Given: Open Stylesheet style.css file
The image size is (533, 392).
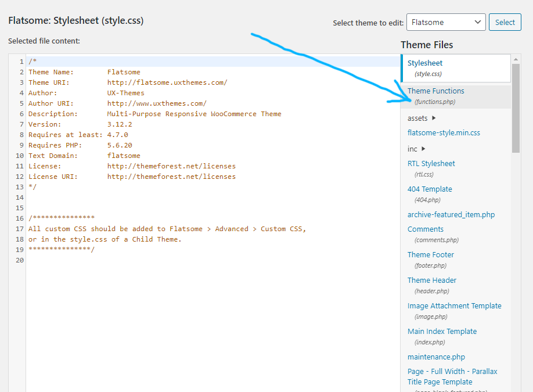Looking at the screenshot, I should coord(425,63).
